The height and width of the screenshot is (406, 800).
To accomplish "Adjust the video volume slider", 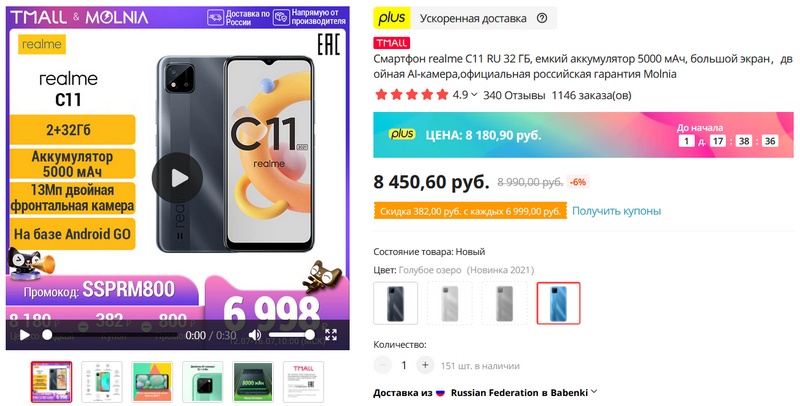I will pyautogui.click(x=289, y=335).
